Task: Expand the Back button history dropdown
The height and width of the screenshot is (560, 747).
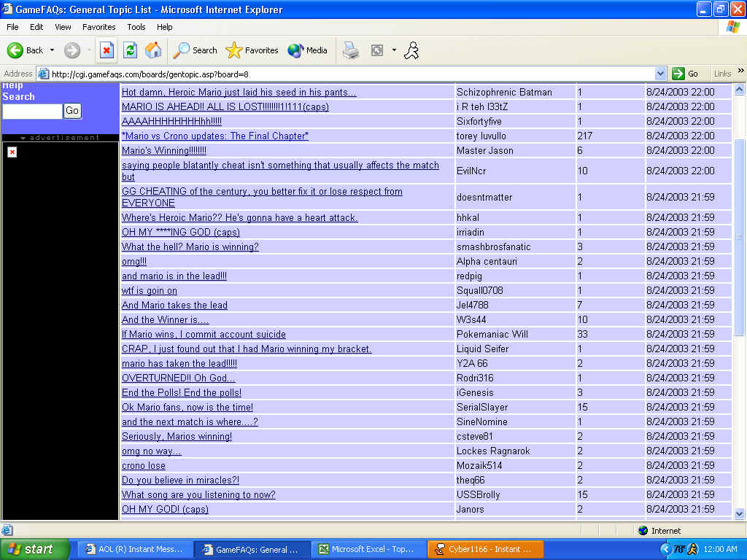Action: pyautogui.click(x=52, y=50)
